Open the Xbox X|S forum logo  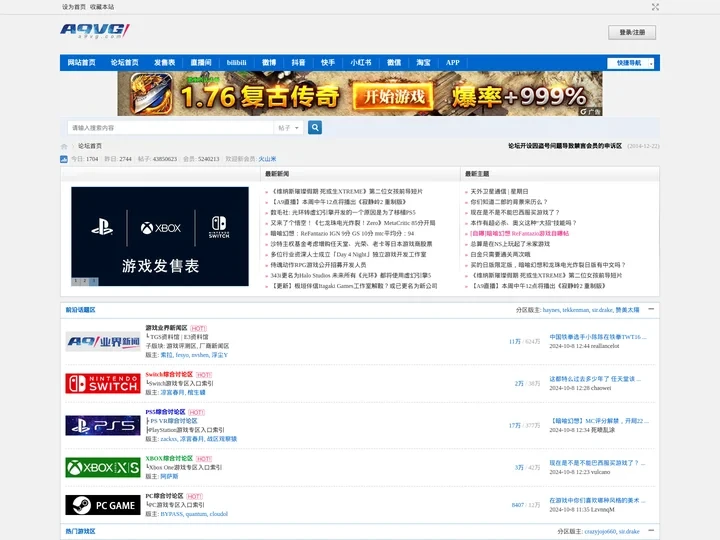102,467
